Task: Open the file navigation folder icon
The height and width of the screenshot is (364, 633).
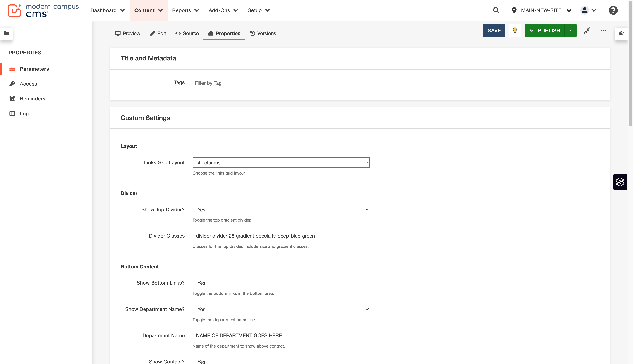Action: tap(7, 33)
